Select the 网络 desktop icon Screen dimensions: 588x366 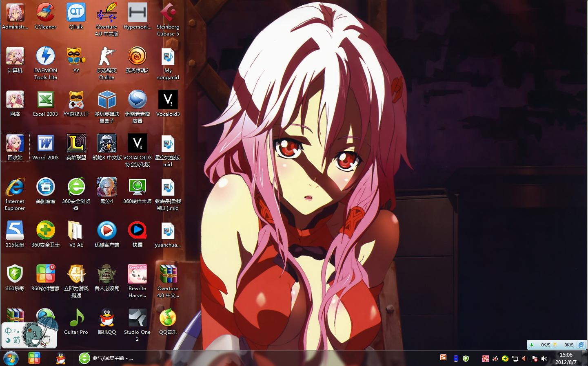click(x=15, y=104)
